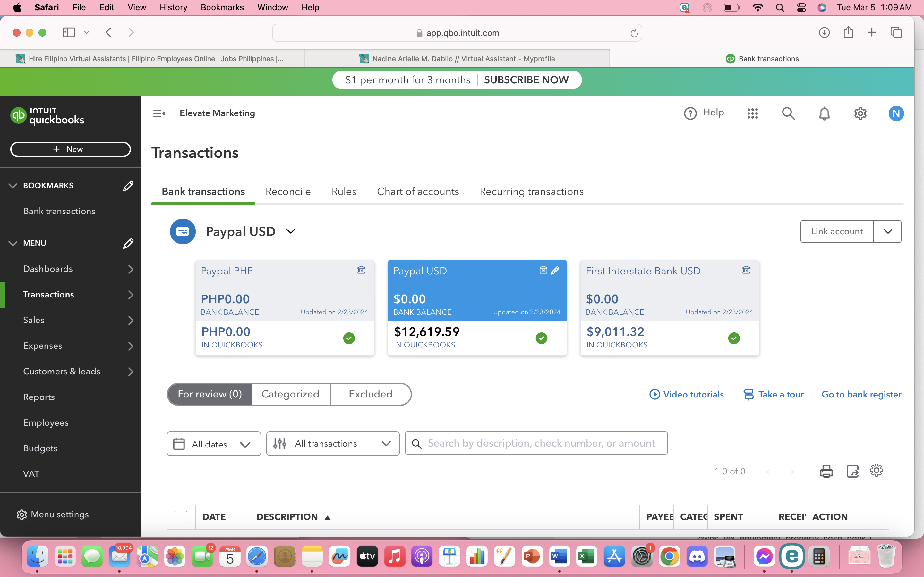Open the Chart of accounts tab
Viewport: 924px width, 577px height.
pyautogui.click(x=418, y=192)
